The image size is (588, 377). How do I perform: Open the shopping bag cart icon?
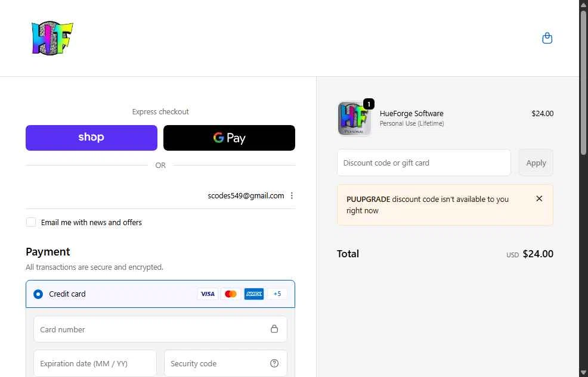tap(547, 38)
